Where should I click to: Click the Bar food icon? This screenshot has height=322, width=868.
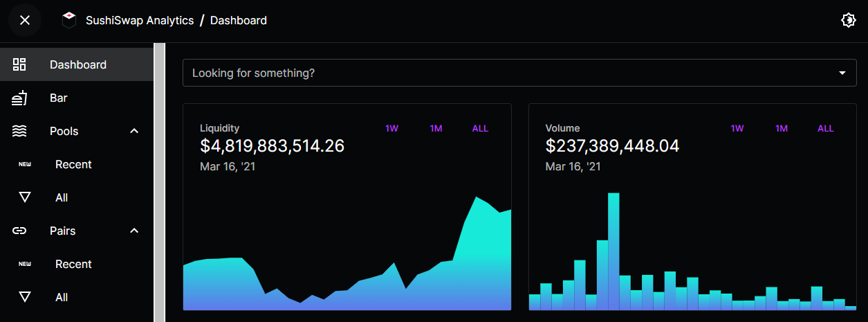pos(19,98)
